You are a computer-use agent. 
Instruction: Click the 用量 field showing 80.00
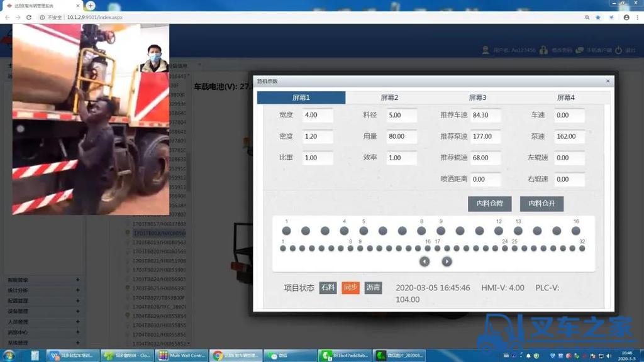pyautogui.click(x=401, y=136)
